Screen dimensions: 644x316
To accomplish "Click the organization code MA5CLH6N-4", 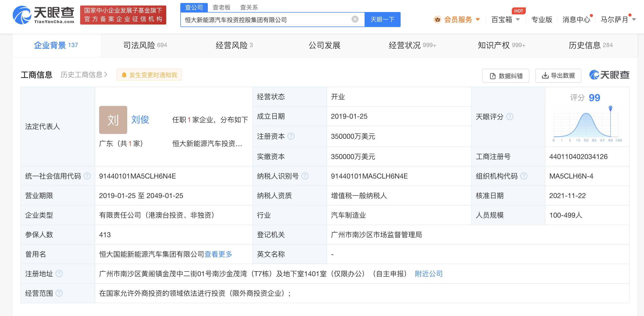I will coord(571,176).
